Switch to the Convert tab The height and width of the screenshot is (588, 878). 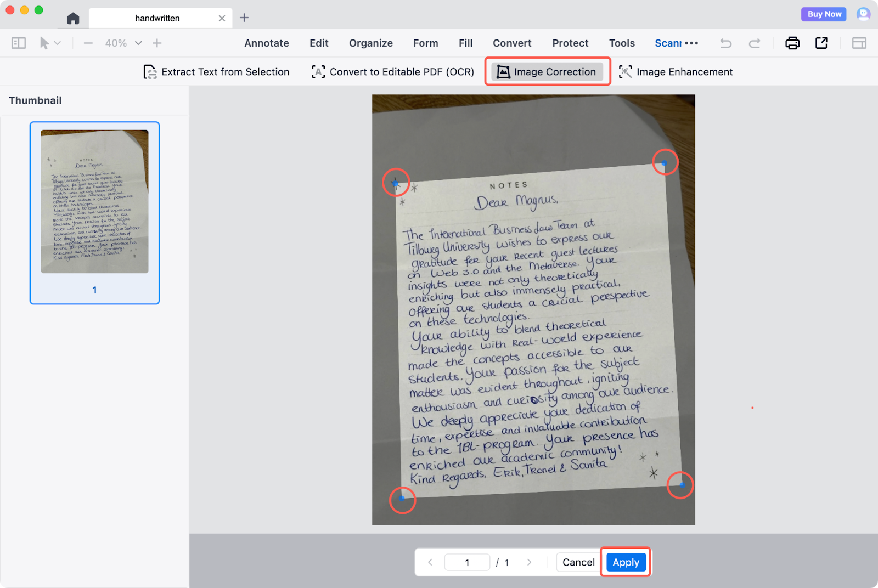(x=511, y=43)
